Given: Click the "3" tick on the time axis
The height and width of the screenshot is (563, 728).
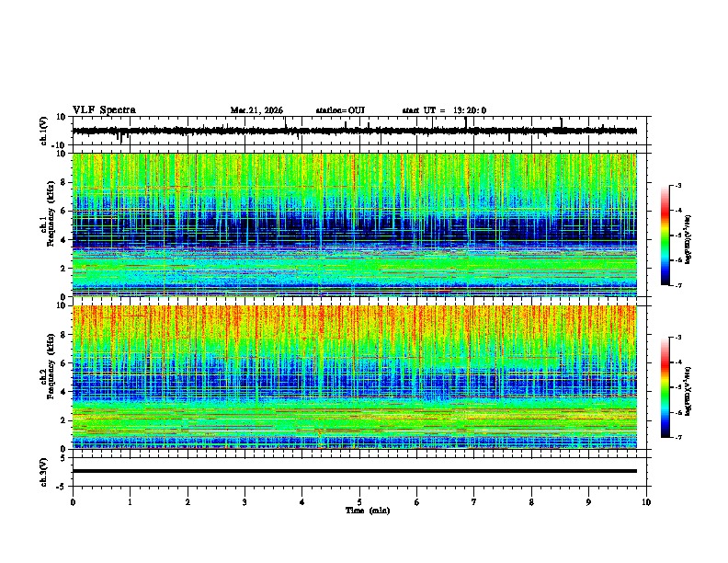Looking at the screenshot, I should tap(245, 502).
